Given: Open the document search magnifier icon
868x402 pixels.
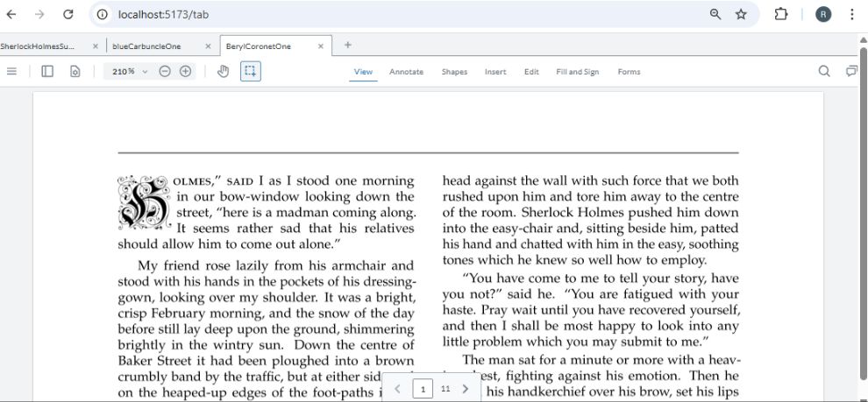Looking at the screenshot, I should [824, 71].
